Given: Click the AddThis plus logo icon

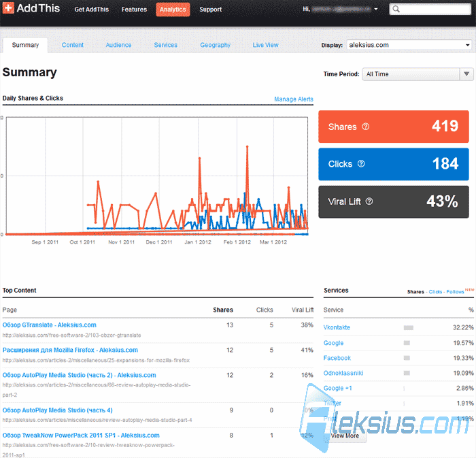Looking at the screenshot, I should (8, 8).
